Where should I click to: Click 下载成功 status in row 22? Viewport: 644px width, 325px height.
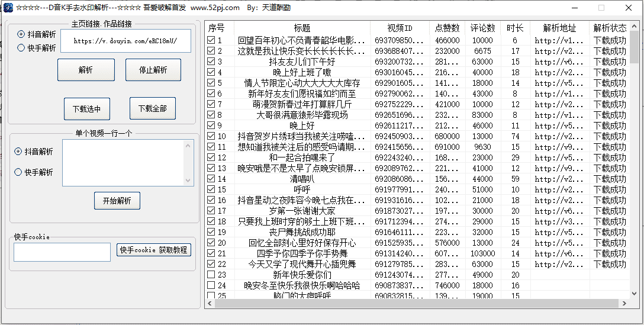tap(610, 264)
